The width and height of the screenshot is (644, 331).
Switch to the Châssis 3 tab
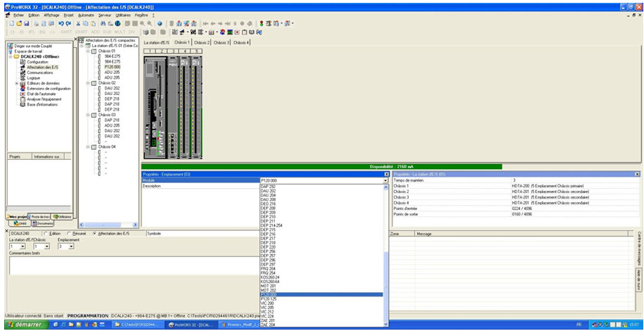coord(221,42)
